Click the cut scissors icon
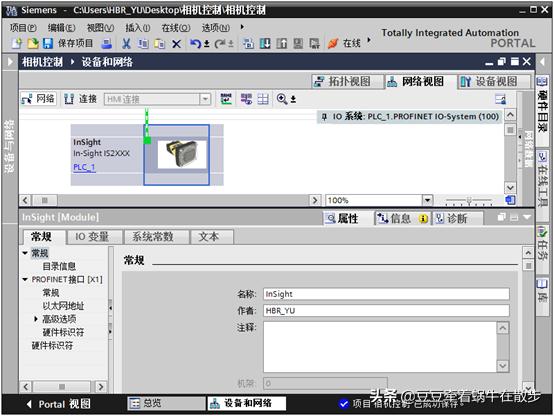This screenshot has width=554, height=416. coord(126,44)
